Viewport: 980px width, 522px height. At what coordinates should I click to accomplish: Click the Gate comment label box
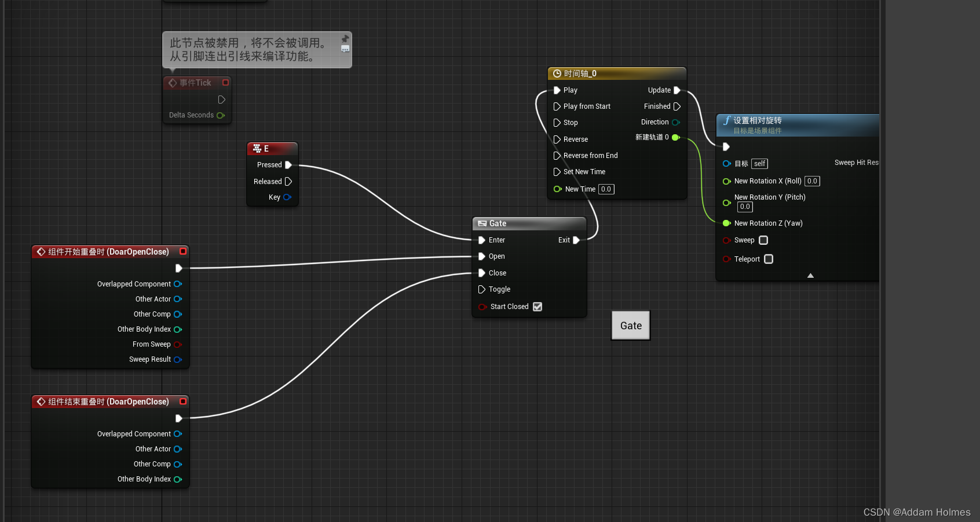(631, 326)
